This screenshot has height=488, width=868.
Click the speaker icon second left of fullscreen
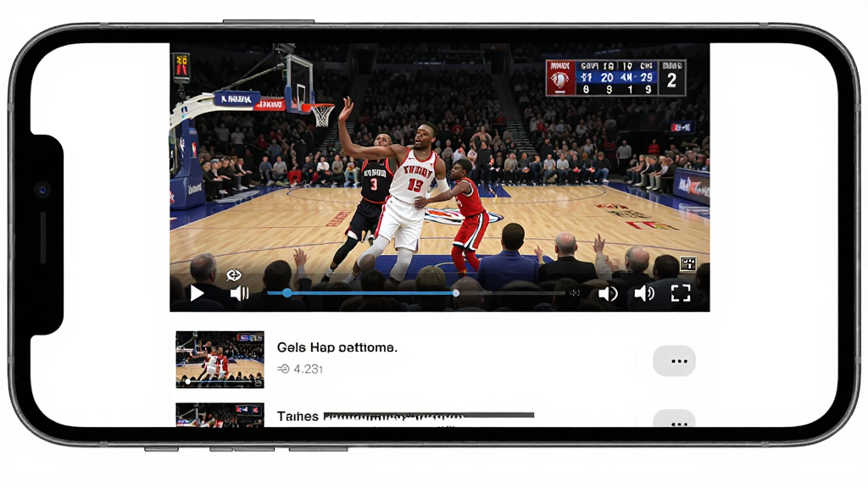click(x=608, y=293)
